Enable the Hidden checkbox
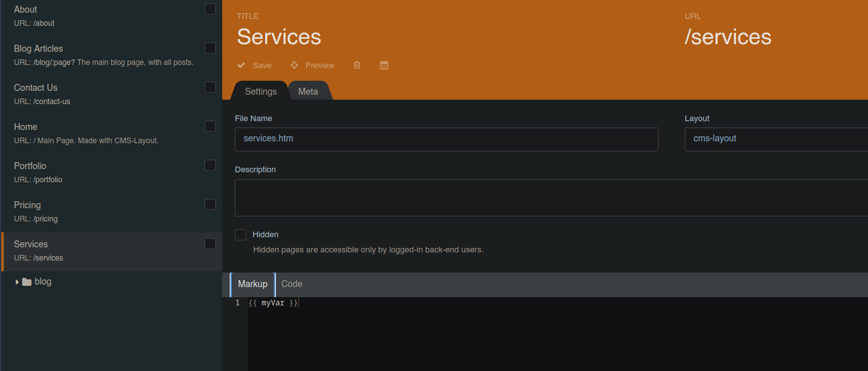Screen dimensions: 868x371 [241, 235]
